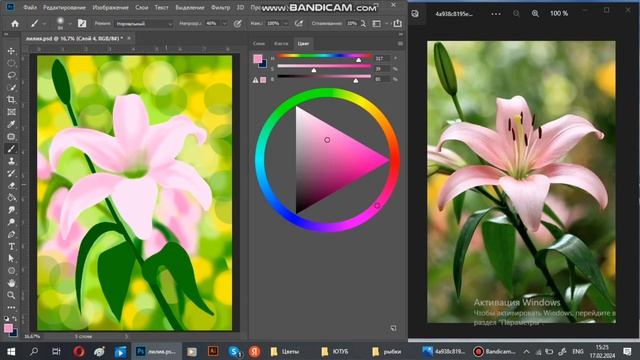This screenshot has width=640, height=360.
Task: Select the Smudge tool
Action: coord(11,210)
